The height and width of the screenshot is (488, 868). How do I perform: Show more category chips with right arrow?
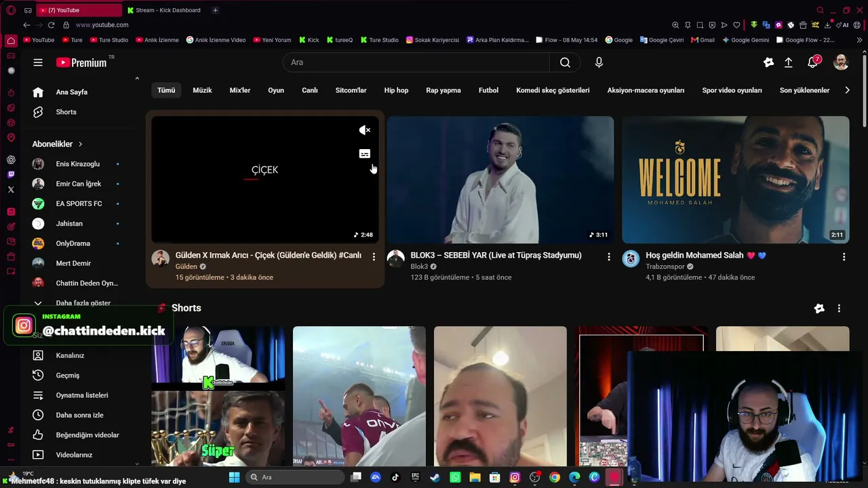click(847, 90)
